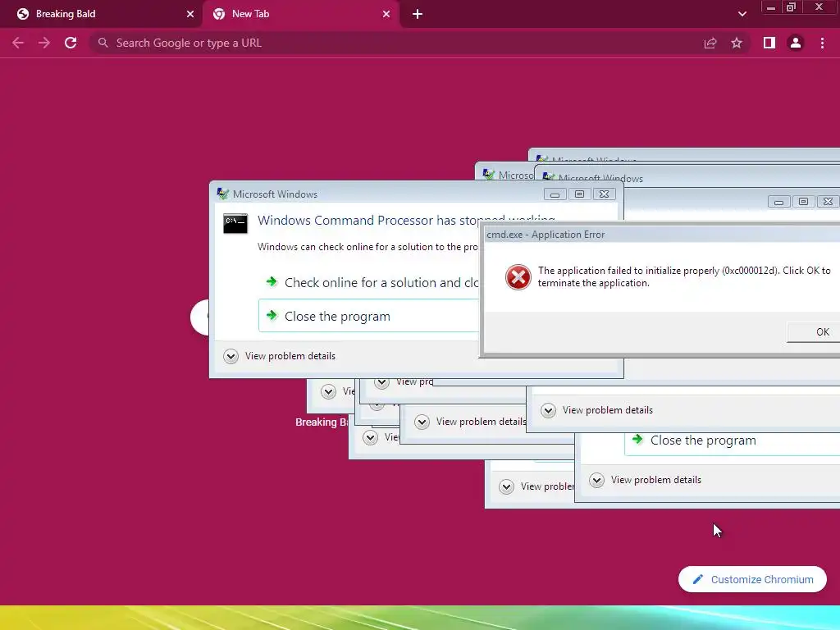
Task: Click the share page icon in address bar
Action: click(710, 43)
